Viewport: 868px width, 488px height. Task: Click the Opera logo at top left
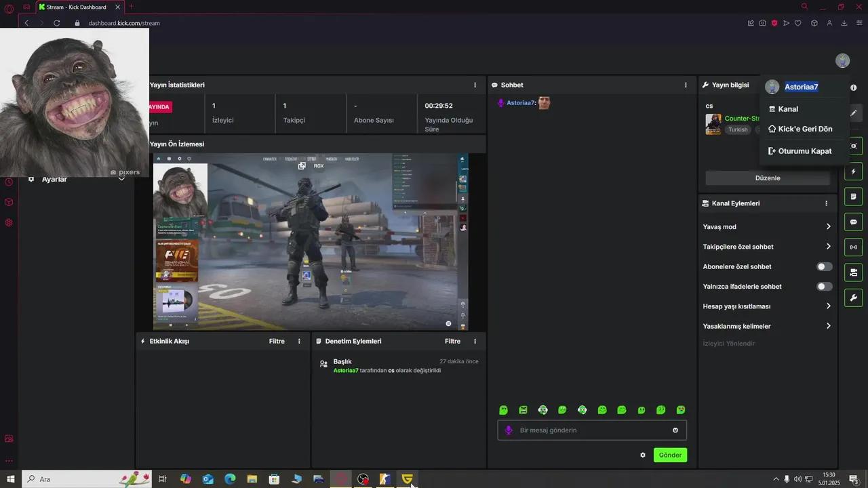pos(9,9)
